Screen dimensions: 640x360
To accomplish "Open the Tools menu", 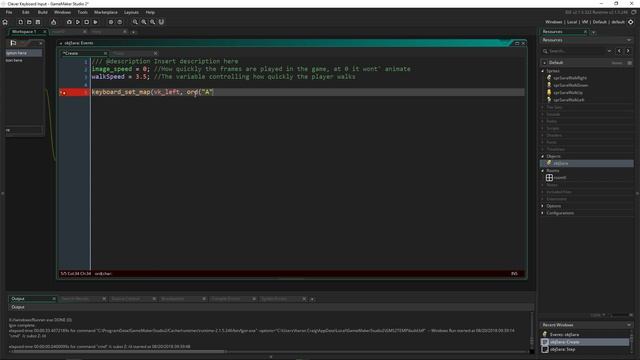I will (82, 12).
